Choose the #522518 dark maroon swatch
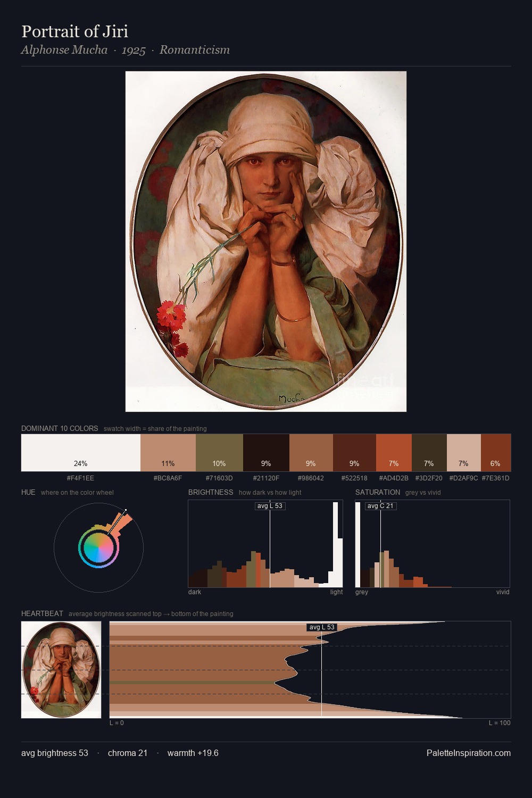Screen dimensions: 532x798 (x=354, y=453)
